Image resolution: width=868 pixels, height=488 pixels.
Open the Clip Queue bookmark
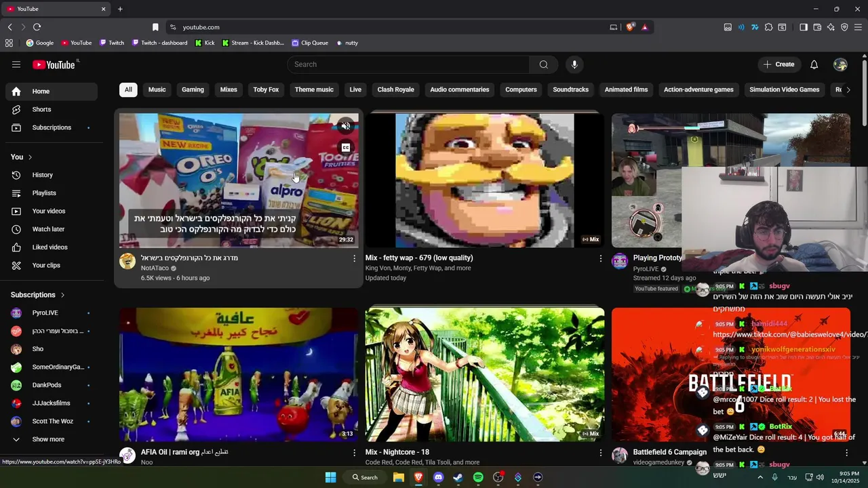pyautogui.click(x=310, y=43)
